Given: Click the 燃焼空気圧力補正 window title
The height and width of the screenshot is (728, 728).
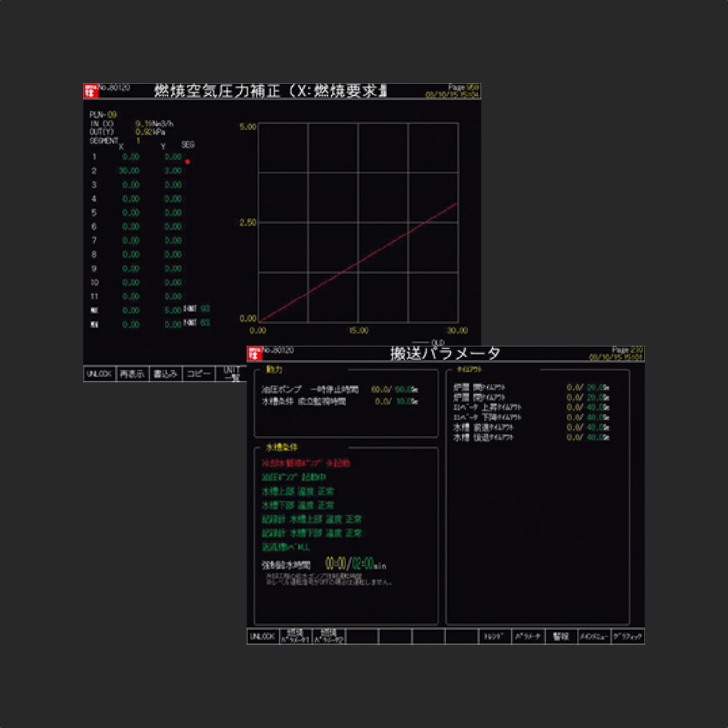Looking at the screenshot, I should pos(270,91).
